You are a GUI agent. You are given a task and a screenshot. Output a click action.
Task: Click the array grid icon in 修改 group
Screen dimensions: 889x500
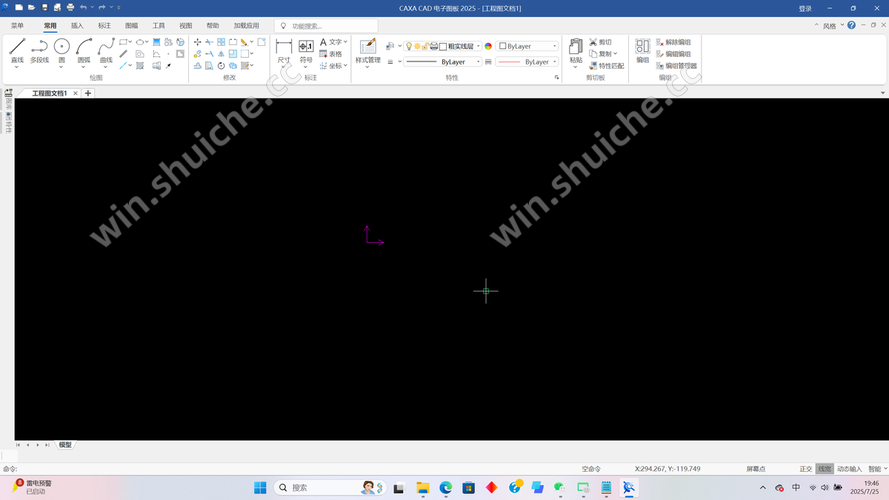pyautogui.click(x=221, y=42)
